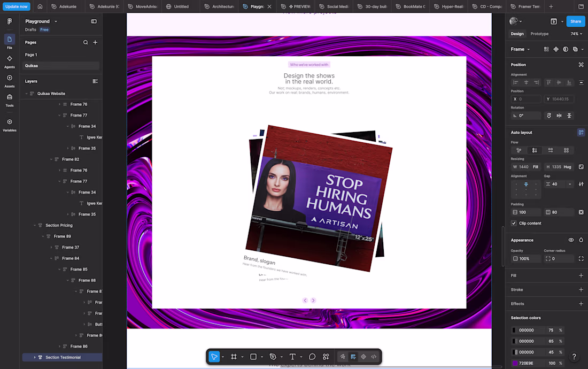Select the Quikaa page
The image size is (588, 369).
point(61,66)
